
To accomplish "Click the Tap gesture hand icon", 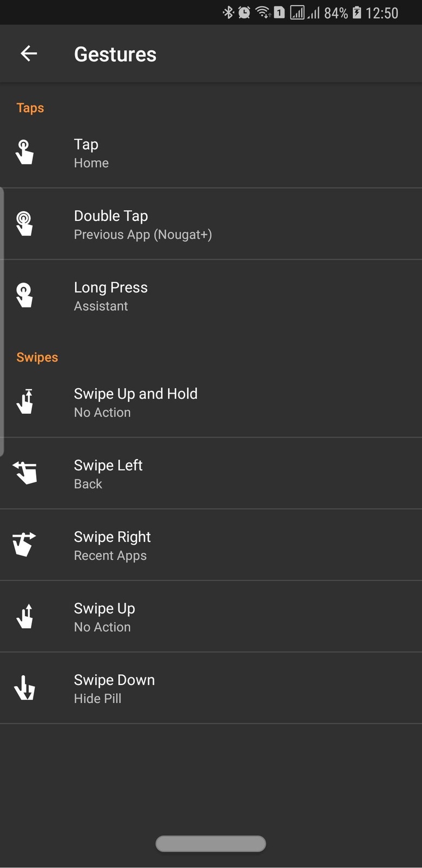I will coord(24,152).
